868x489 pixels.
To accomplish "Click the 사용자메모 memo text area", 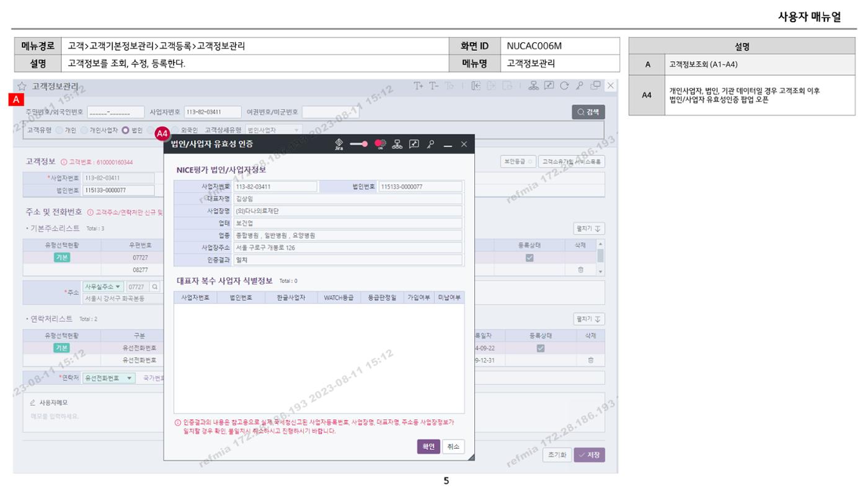I will 314,416.
